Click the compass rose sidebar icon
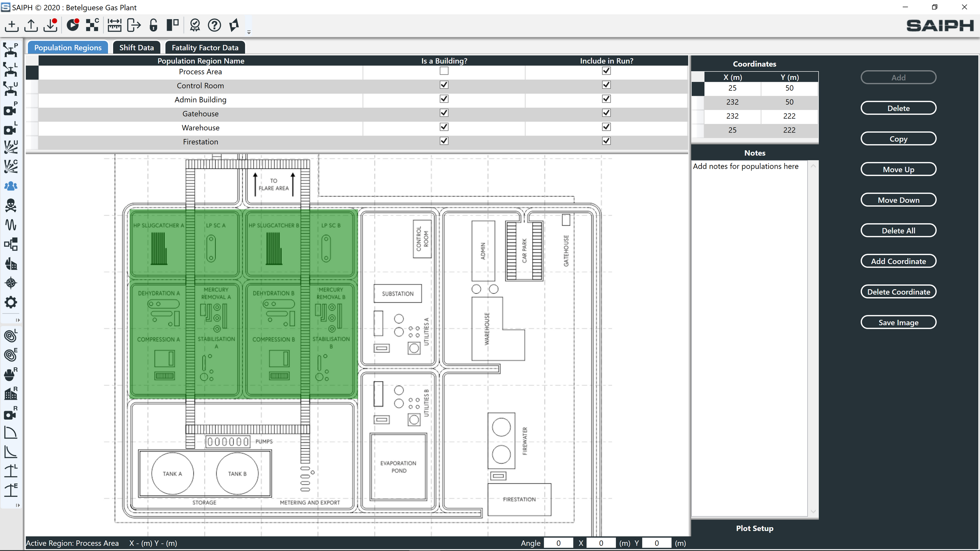This screenshot has height=551, width=980. [11, 283]
